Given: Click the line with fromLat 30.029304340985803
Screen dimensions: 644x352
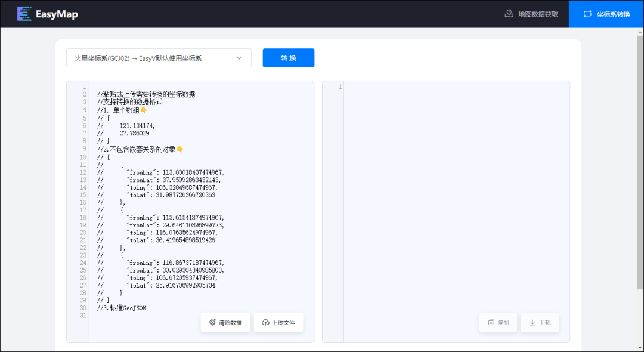Looking at the screenshot, I should pos(160,270).
